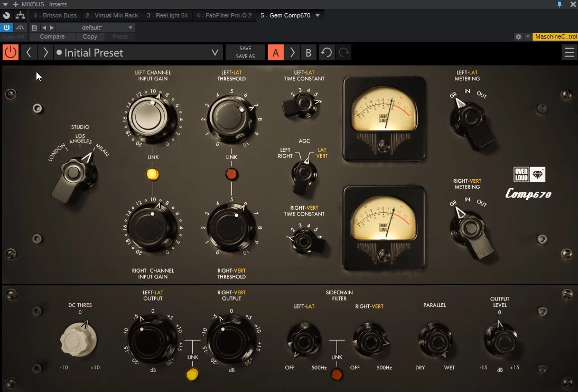The width and height of the screenshot is (578, 392).
Task: Go to the previous preset arrow
Action: point(29,52)
